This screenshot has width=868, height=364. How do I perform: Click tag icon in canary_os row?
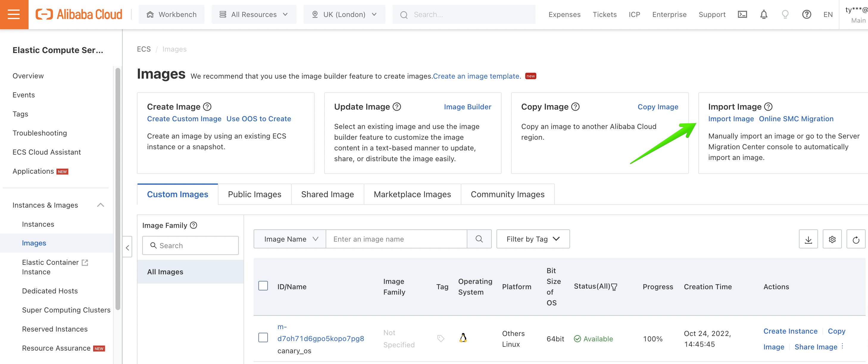(x=441, y=338)
